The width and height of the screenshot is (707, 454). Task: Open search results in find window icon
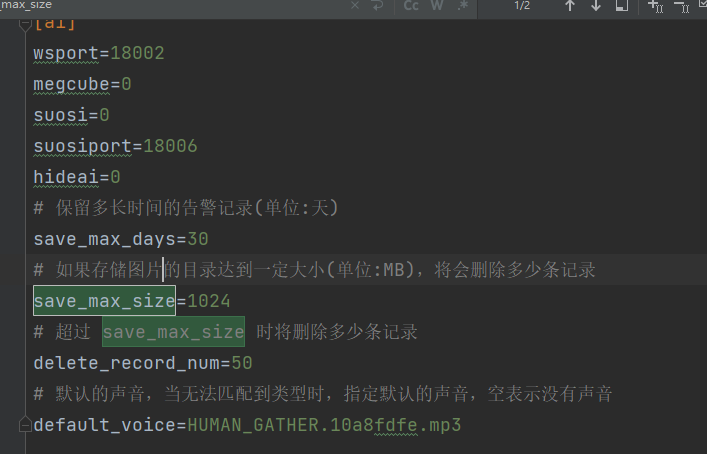(x=622, y=5)
